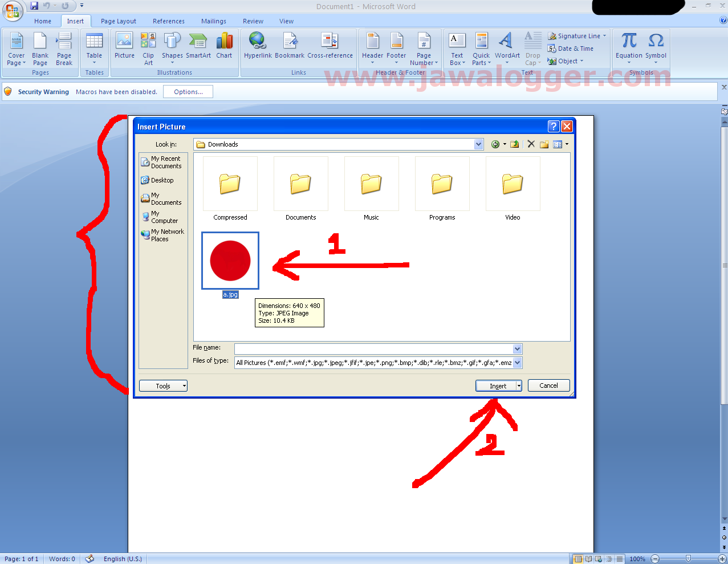Switch to Web Layout view
This screenshot has height=564, width=728.
point(599,559)
